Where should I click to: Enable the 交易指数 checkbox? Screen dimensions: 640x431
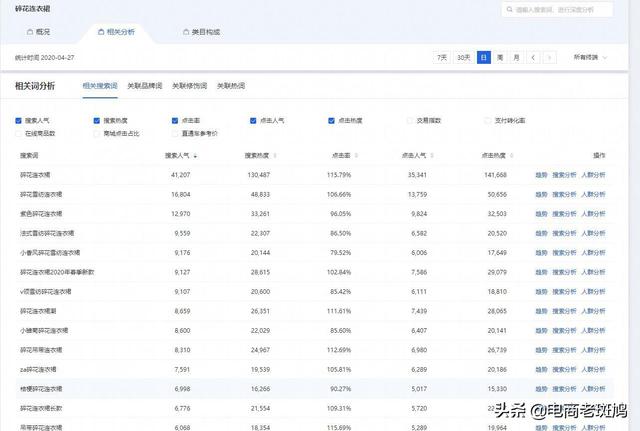(409, 121)
